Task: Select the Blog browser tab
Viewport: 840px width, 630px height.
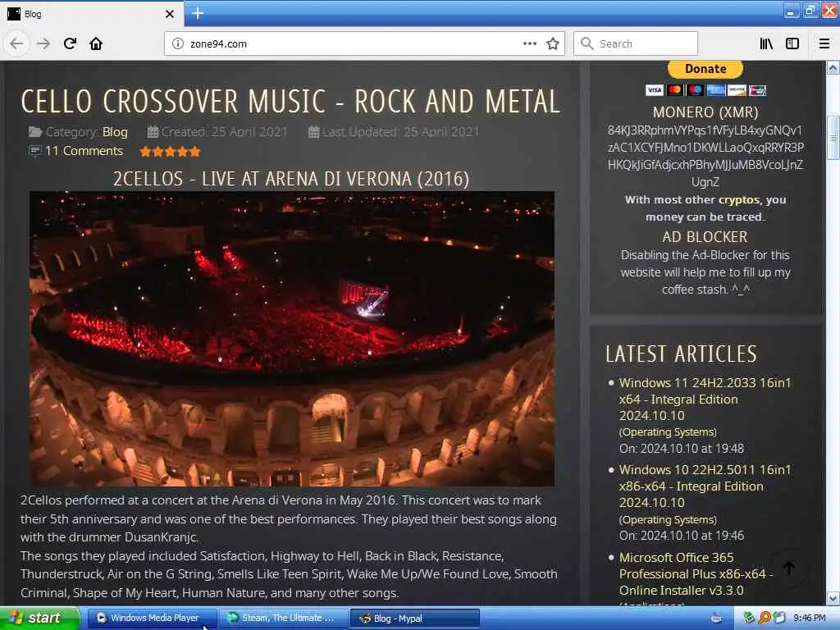Action: [91, 14]
